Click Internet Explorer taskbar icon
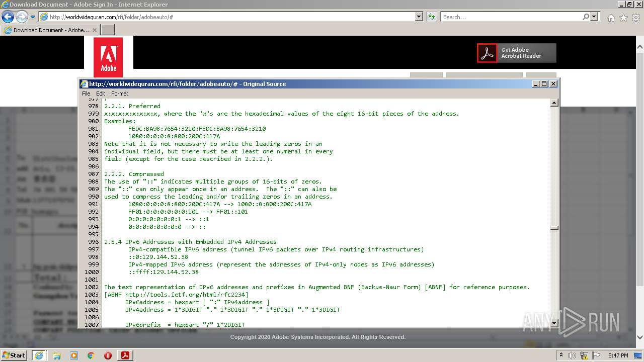Viewport: 644px width, 362px height. coord(39,355)
